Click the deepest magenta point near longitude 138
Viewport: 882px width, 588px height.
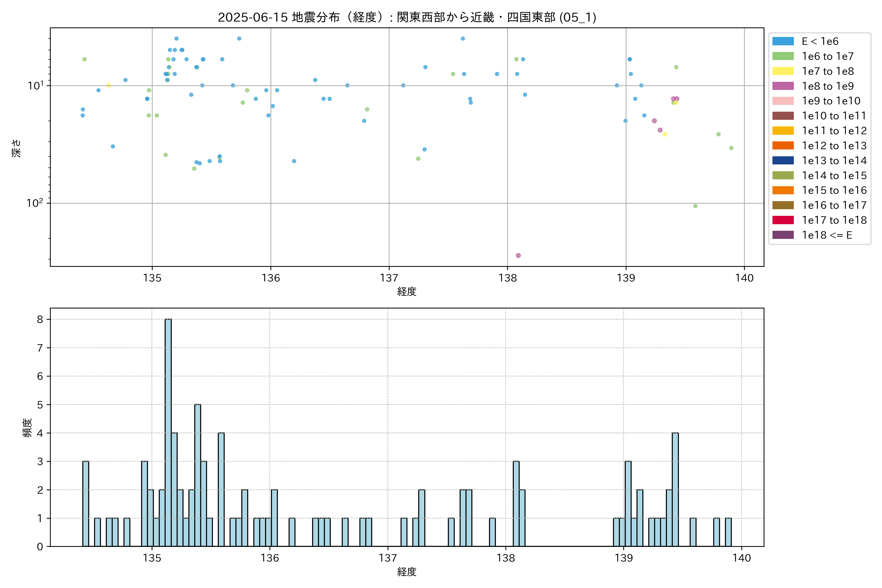tap(518, 255)
